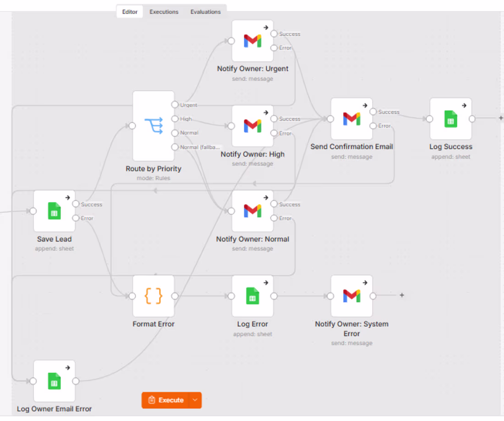
Task: Open the Route by Priority switch node
Action: coord(153,126)
